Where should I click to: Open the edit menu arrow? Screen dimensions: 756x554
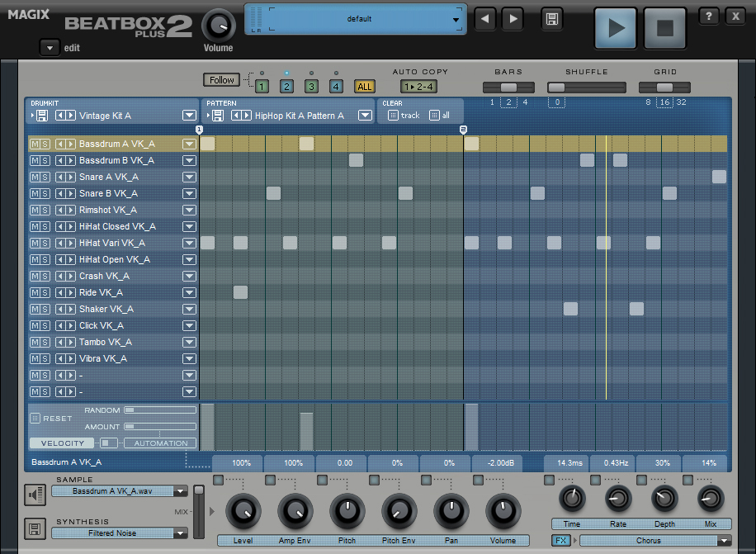pos(50,48)
